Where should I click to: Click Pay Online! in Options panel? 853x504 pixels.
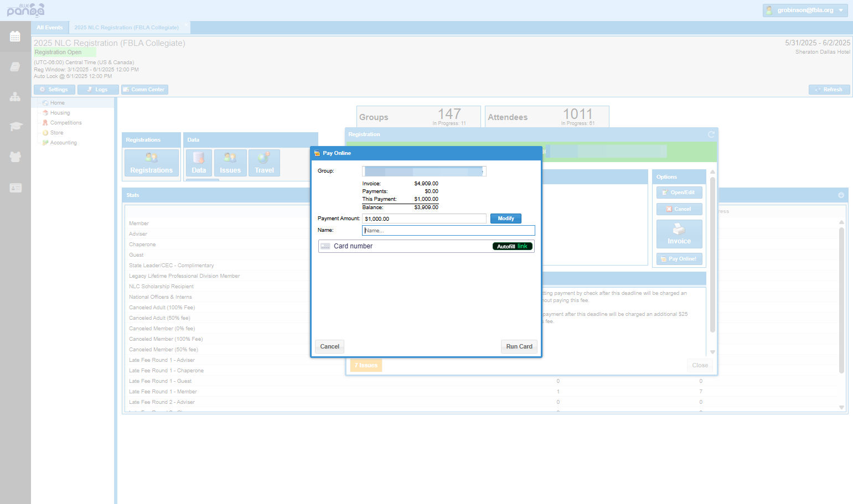point(679,259)
